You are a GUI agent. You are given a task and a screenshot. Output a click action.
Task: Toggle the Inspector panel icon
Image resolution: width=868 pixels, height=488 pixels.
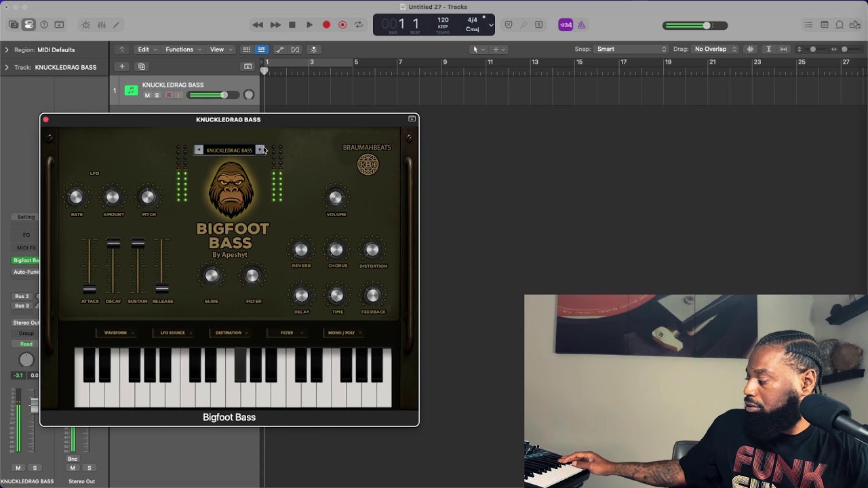pyautogui.click(x=28, y=24)
